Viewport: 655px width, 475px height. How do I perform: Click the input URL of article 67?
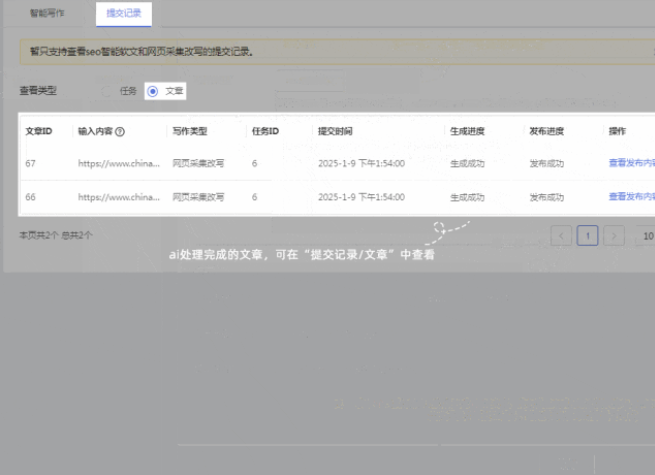pyautogui.click(x=118, y=162)
